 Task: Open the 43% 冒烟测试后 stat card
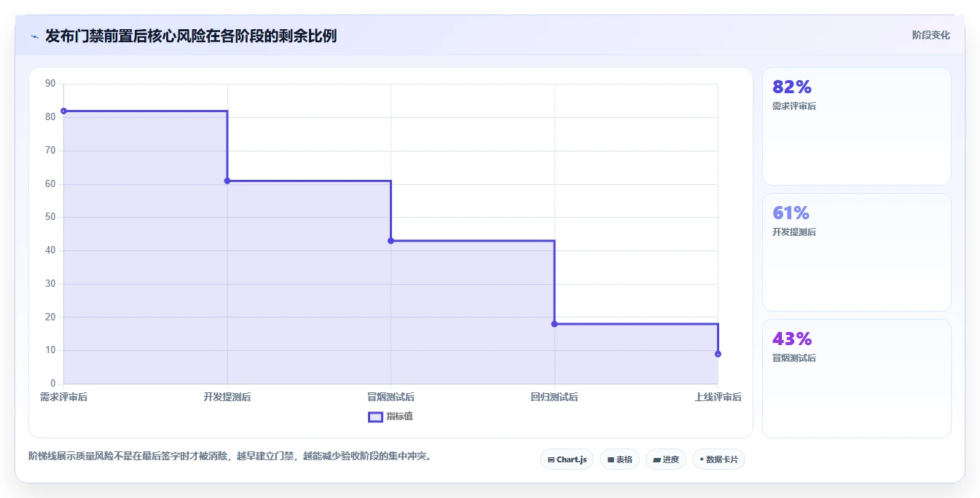(x=857, y=379)
